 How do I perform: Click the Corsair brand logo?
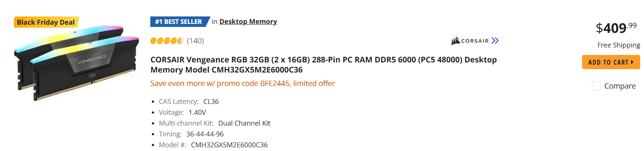click(470, 41)
